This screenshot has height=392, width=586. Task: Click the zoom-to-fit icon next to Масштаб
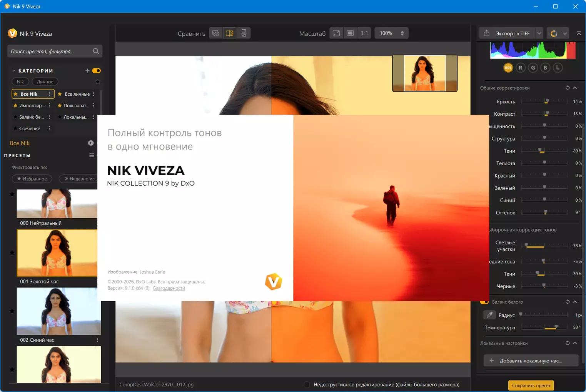[x=336, y=33]
